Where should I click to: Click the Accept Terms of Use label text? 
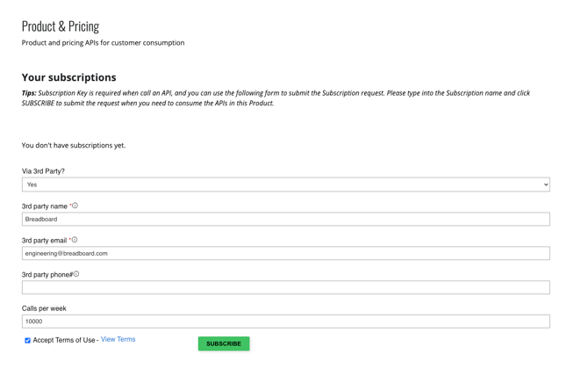(x=63, y=341)
